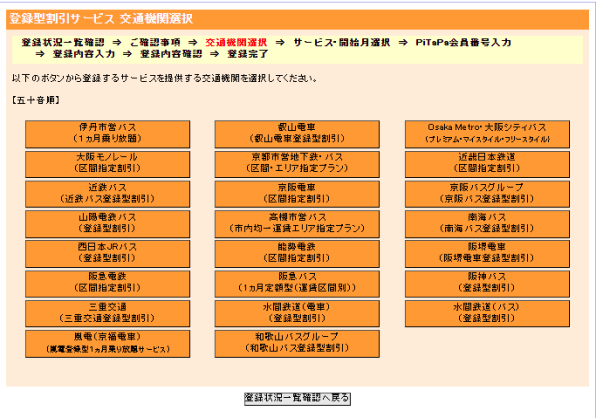Screen dimensions: 596x418
Task: Click ご確認事項 step in breadcrumb
Action: click(x=155, y=42)
